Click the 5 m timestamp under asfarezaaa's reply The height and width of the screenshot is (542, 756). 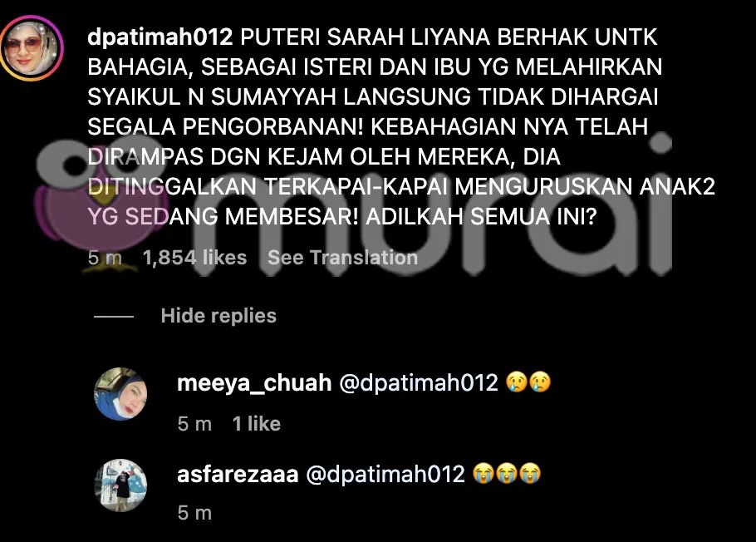point(194,513)
